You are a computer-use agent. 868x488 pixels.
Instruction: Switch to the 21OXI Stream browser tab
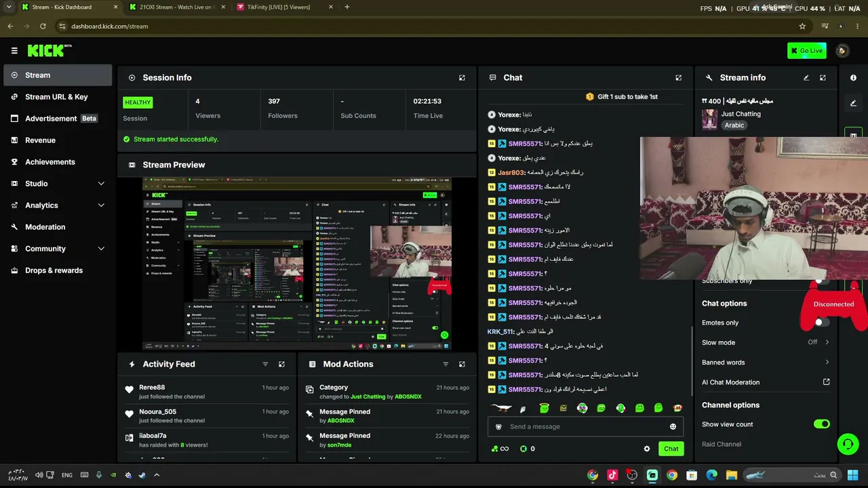[x=176, y=7]
